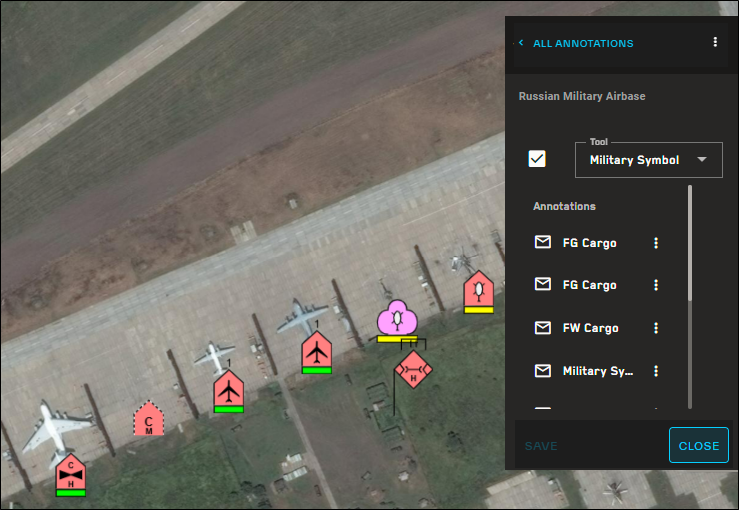Open the FW Cargo three-dot options menu
The image size is (739, 510).
pos(656,328)
